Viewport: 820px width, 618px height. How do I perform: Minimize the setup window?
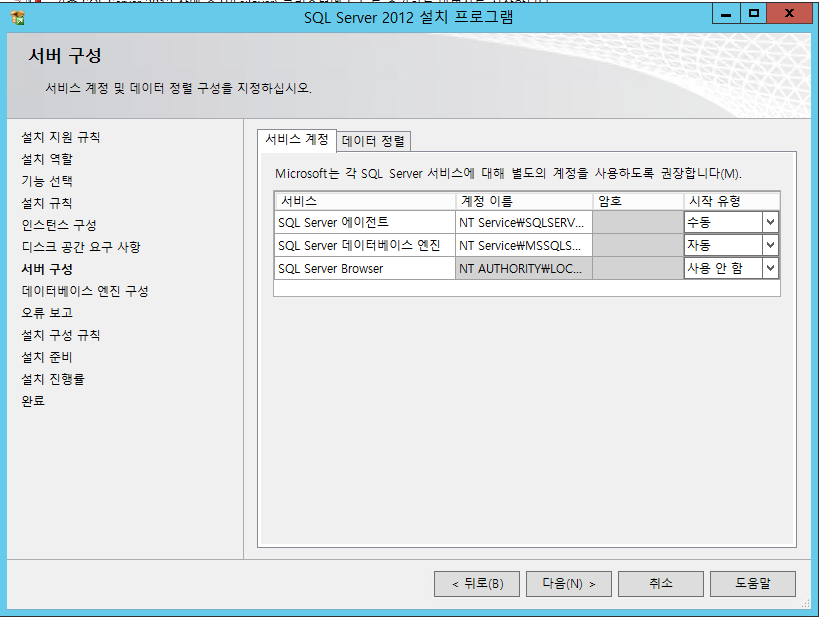[727, 14]
